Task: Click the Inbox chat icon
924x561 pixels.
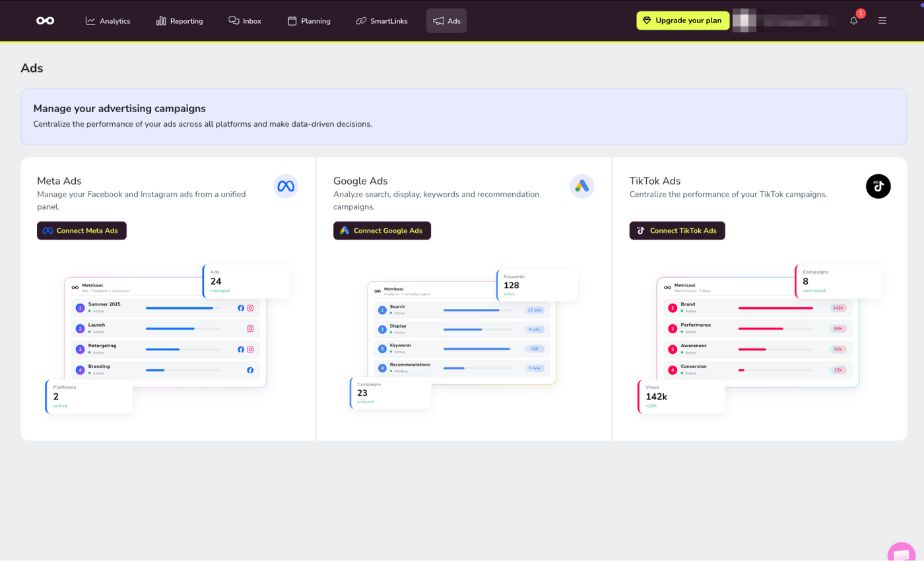Action: pos(234,20)
